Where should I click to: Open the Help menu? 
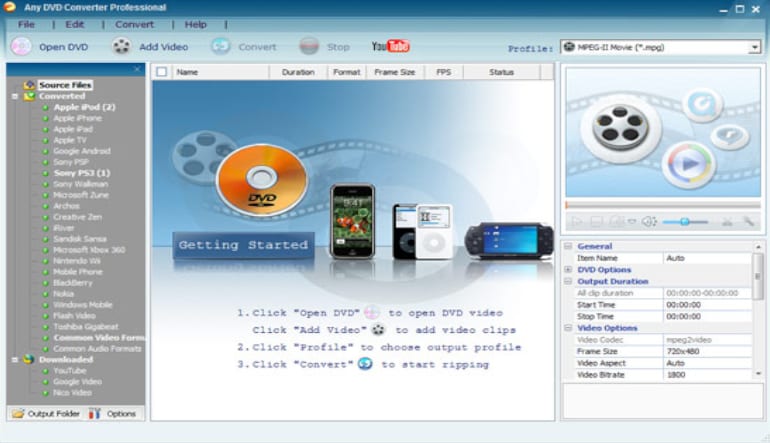pos(195,24)
